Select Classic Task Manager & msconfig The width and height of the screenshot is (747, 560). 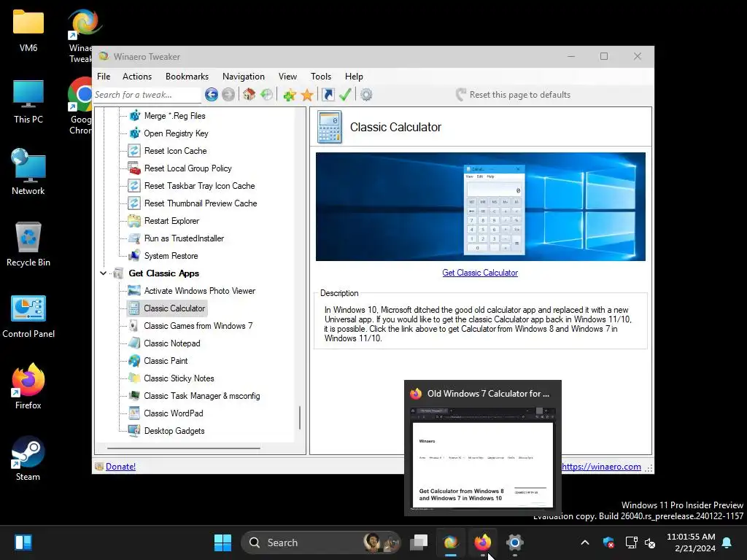(x=202, y=396)
